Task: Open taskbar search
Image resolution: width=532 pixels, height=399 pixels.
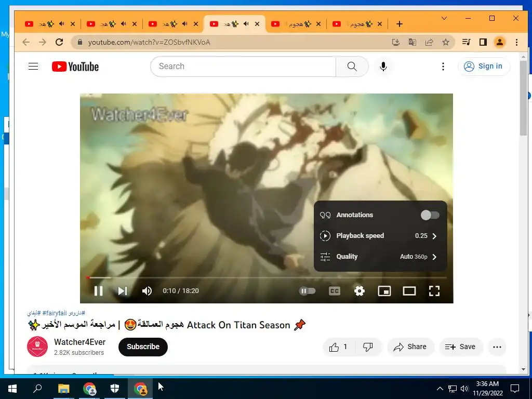Action: click(x=37, y=389)
